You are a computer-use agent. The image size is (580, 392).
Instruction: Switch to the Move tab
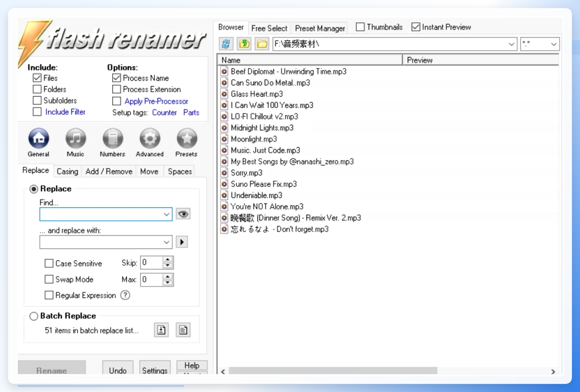tap(149, 172)
